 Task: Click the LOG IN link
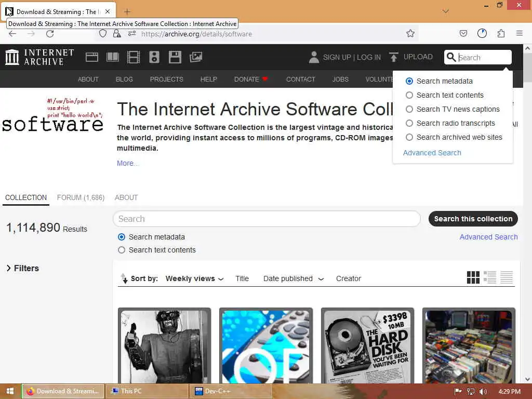click(x=369, y=57)
